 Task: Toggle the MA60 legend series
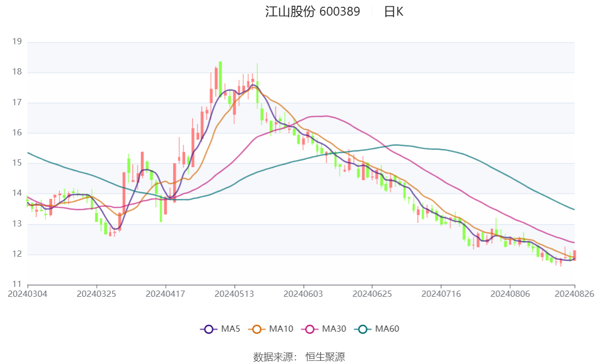click(x=377, y=329)
